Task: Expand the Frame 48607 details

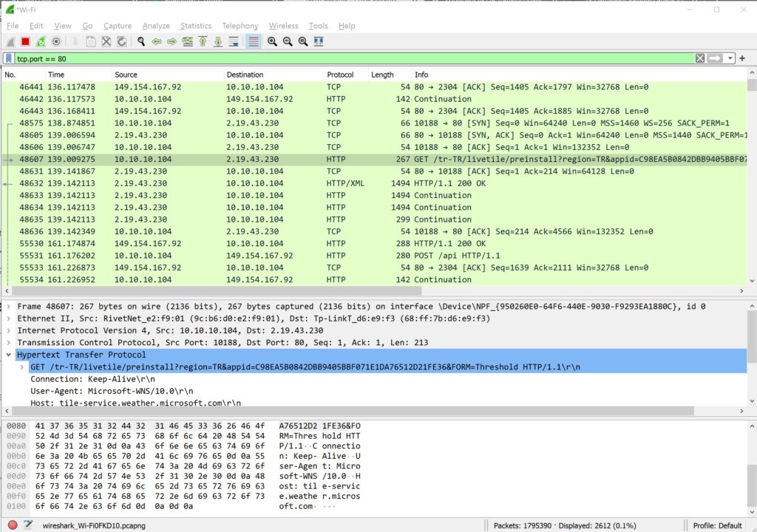Action: coord(9,306)
